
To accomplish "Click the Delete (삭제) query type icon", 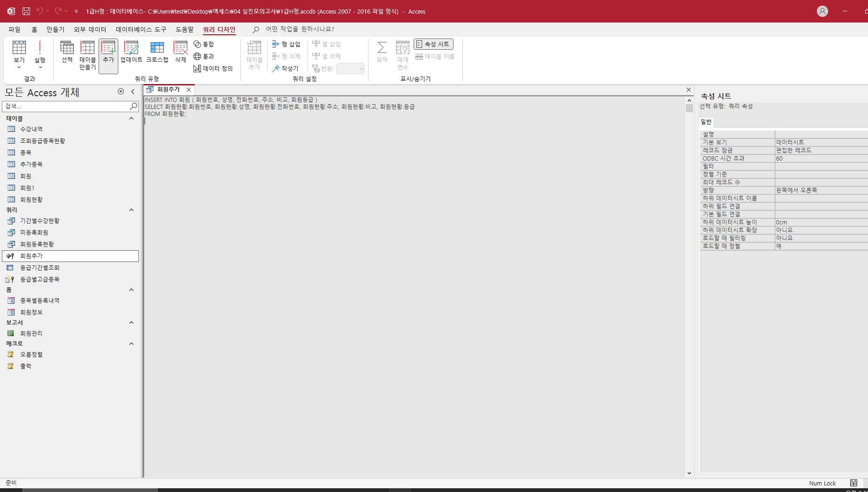I will click(x=181, y=52).
